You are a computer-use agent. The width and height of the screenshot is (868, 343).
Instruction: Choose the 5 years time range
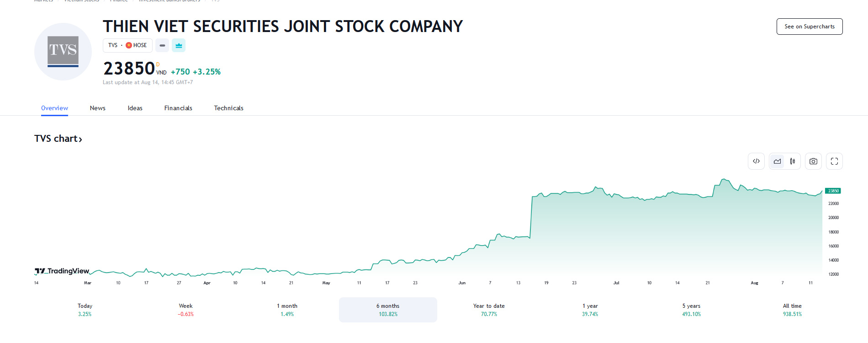(x=691, y=310)
